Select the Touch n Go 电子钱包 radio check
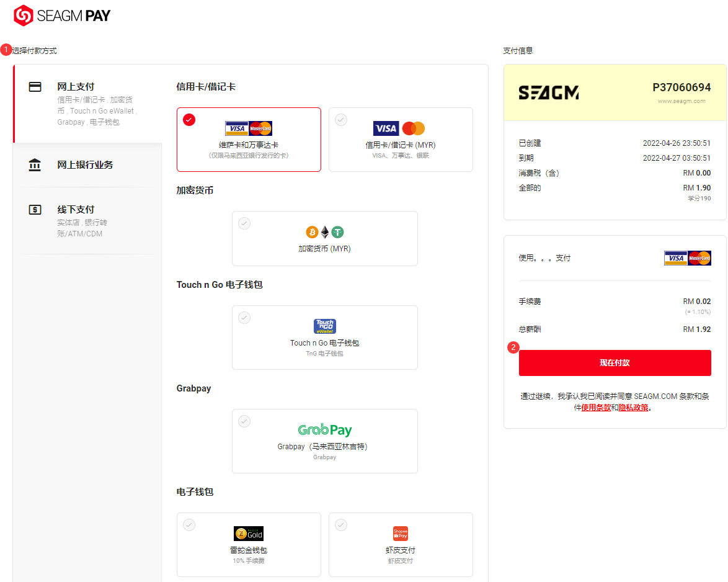The width and height of the screenshot is (728, 582). pos(244,318)
